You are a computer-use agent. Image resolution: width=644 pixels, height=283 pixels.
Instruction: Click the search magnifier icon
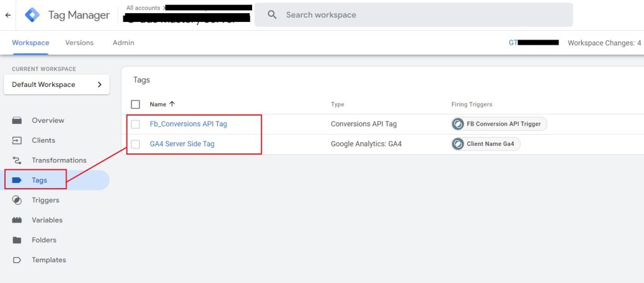coord(272,15)
